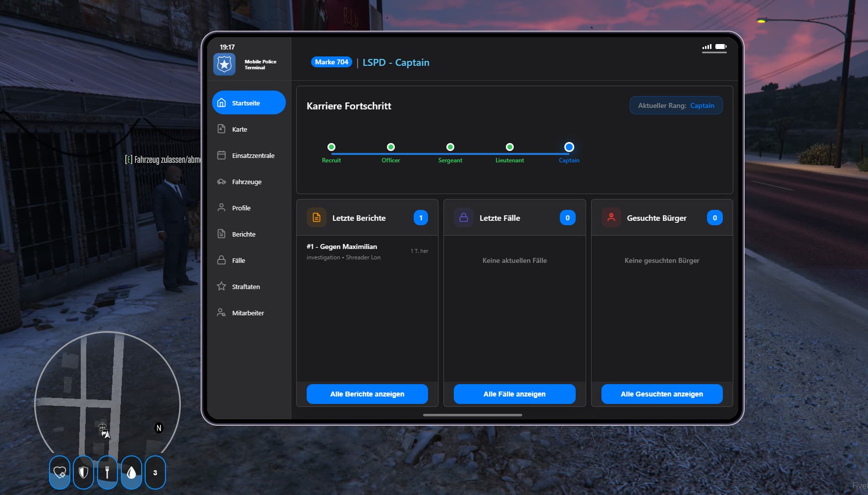Click the Fälle lock icon in sidebar
Screen dimensions: 868x495
(x=221, y=260)
